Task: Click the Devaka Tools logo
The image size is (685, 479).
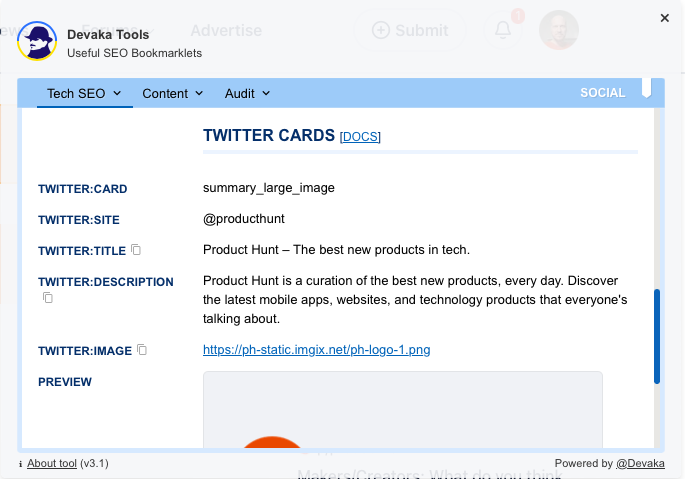Action: pos(37,41)
